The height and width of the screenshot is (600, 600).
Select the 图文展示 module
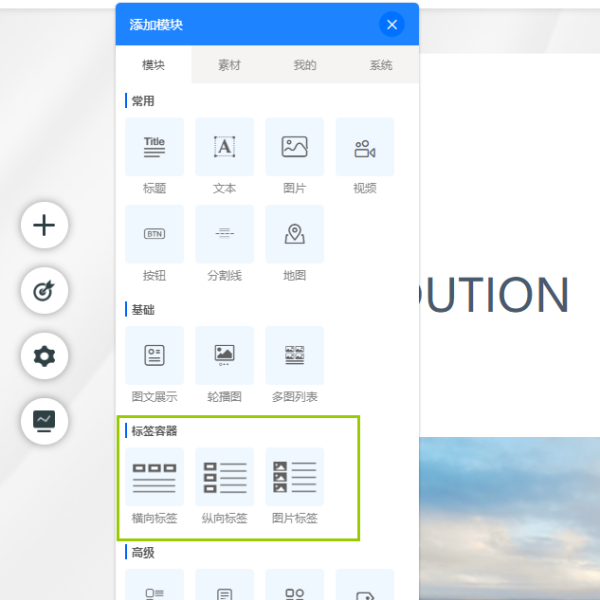coord(154,355)
